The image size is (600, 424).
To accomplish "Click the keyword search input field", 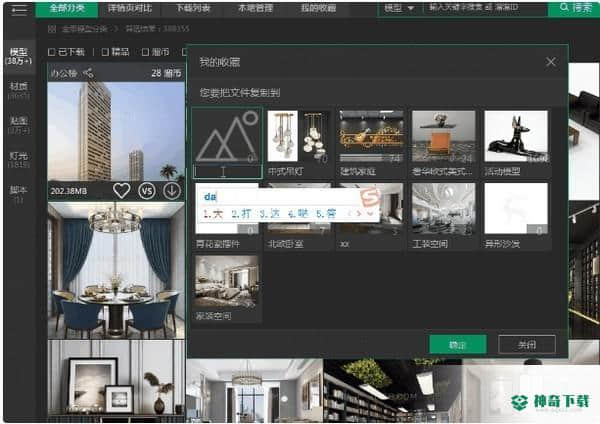I will click(485, 8).
